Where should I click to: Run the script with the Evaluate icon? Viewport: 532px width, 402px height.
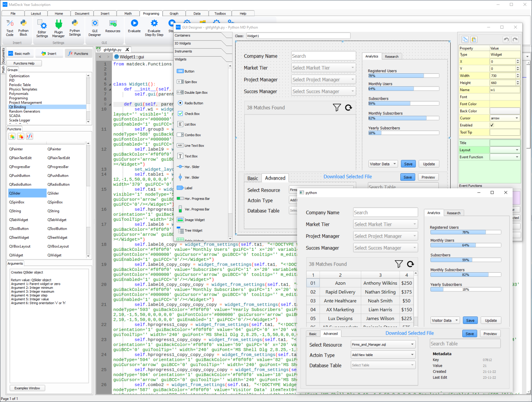134,26
